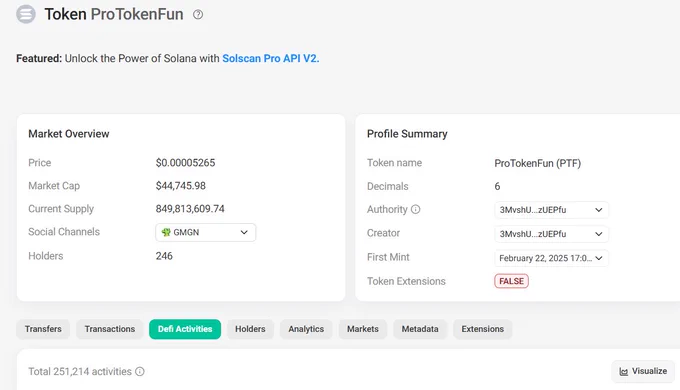Switch to the Markets tab
The height and width of the screenshot is (390, 680).
[x=363, y=329]
